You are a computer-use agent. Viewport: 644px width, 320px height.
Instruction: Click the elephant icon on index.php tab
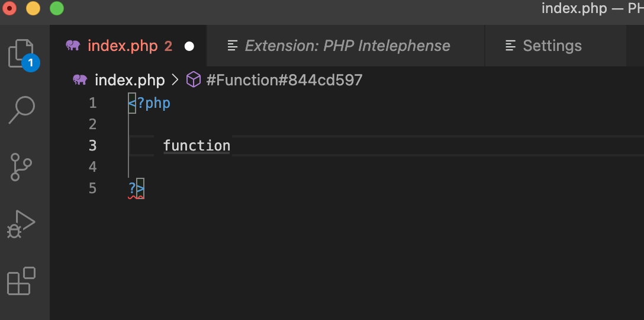(x=73, y=46)
